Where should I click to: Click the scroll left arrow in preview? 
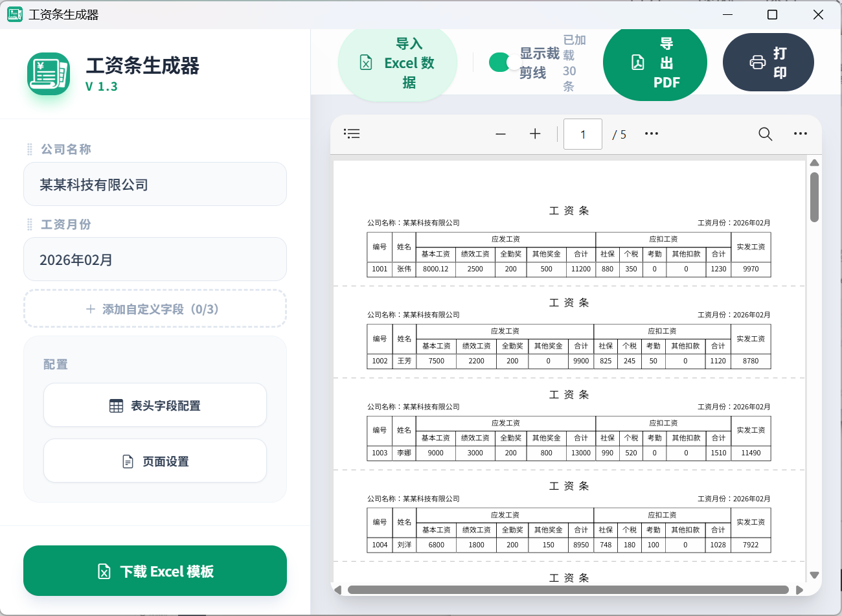337,590
